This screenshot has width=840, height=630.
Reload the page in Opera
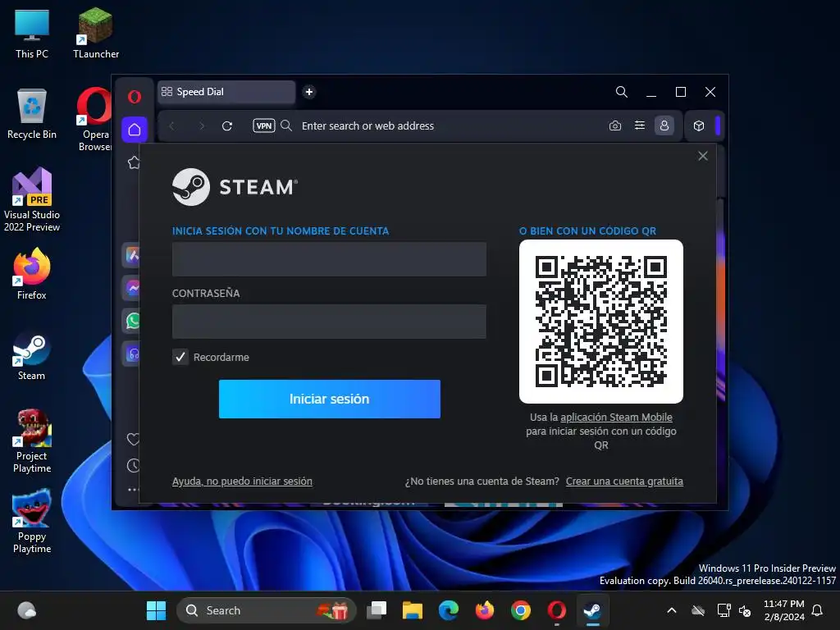pos(227,126)
